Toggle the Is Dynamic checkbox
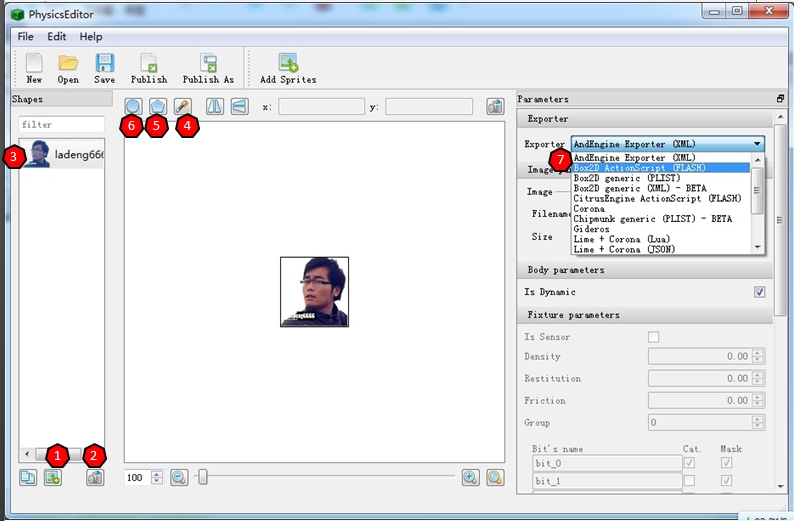 tap(759, 292)
